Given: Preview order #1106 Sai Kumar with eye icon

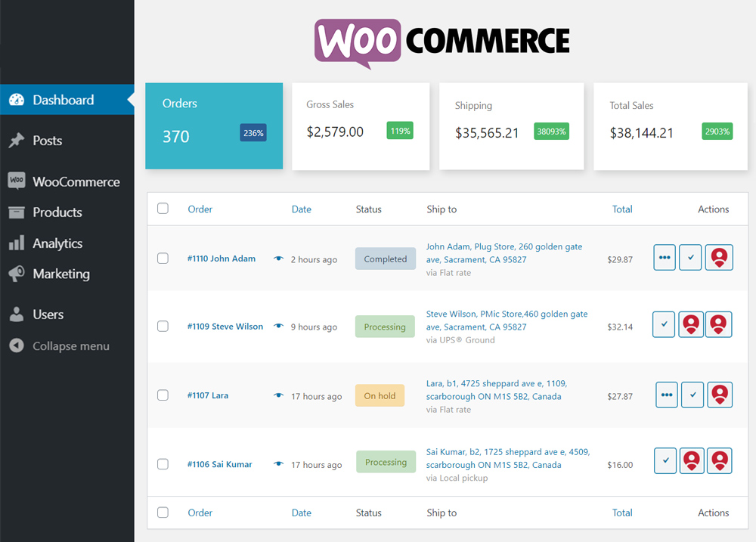Looking at the screenshot, I should click(278, 464).
